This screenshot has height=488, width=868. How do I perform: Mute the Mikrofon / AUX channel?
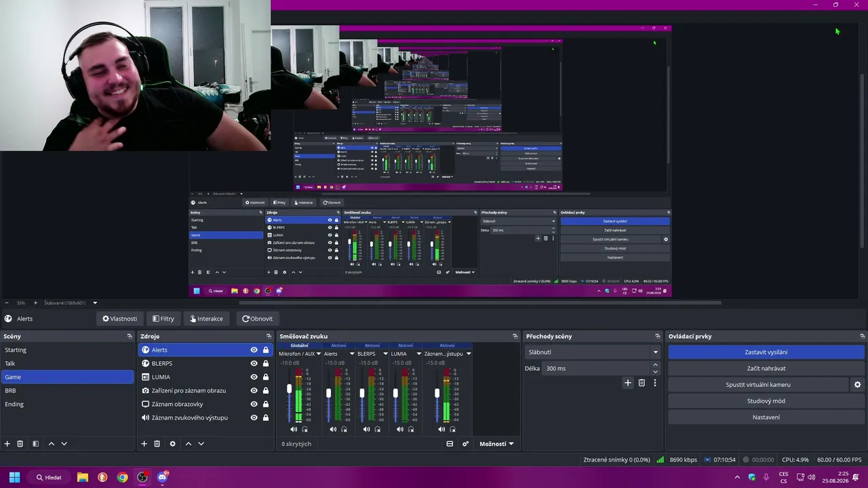pos(294,429)
